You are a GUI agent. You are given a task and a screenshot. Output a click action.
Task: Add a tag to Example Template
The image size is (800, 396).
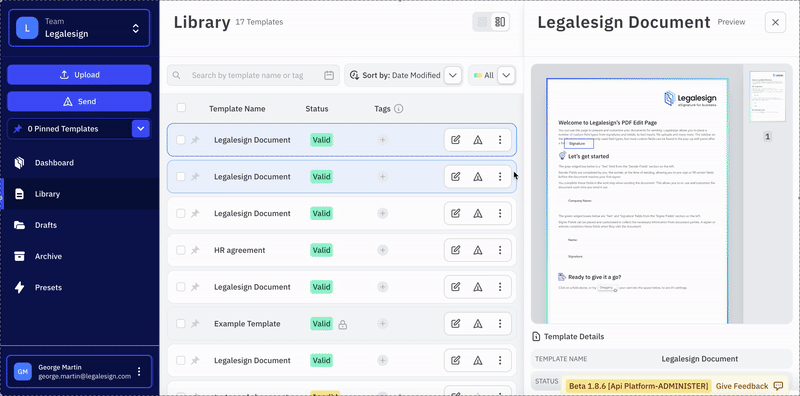click(383, 324)
